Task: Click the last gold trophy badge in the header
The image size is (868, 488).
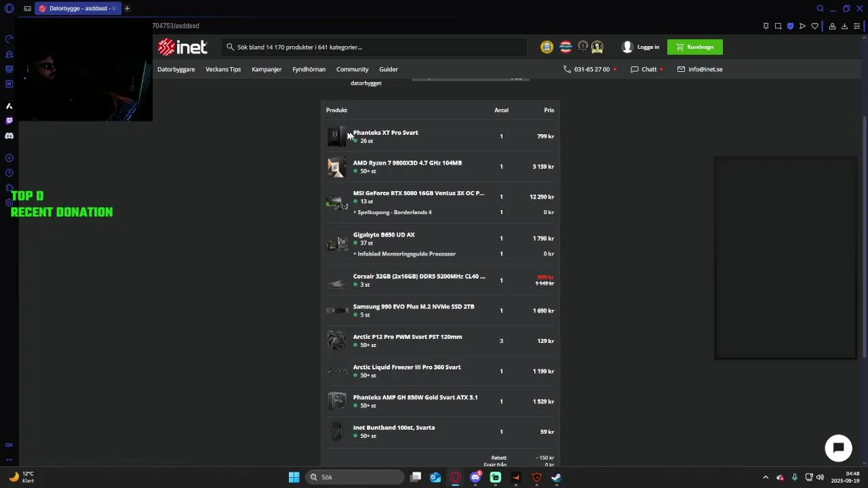Action: 597,47
